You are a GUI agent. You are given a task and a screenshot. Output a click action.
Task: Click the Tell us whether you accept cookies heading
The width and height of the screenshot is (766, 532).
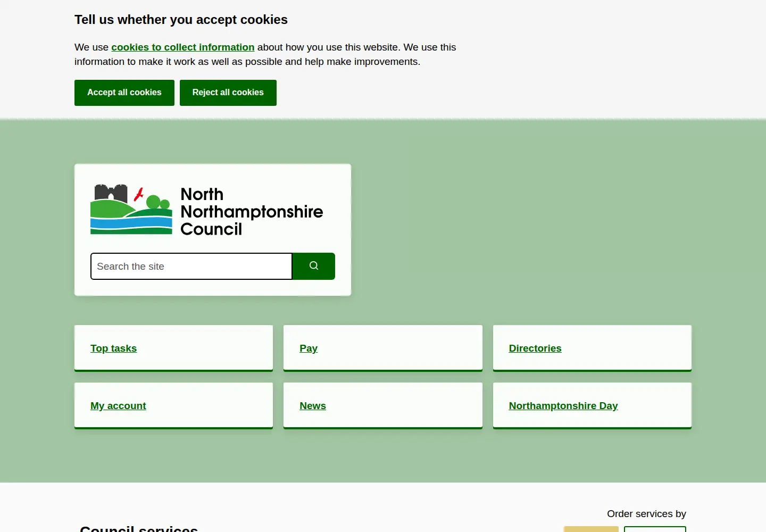pyautogui.click(x=181, y=20)
